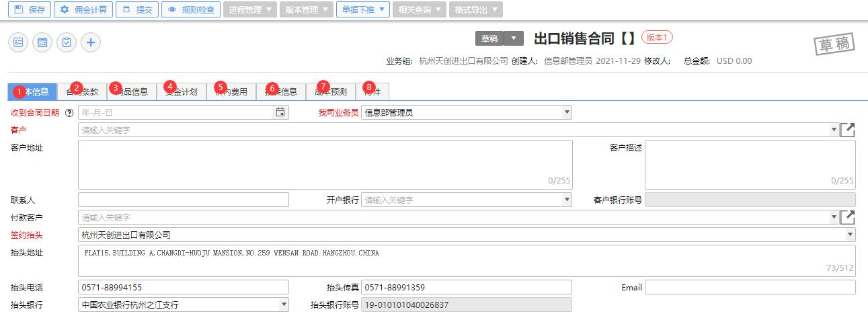Viewport: 868px width, 320px height.
Task: Click the 抬头电话 input field
Action: click(x=184, y=287)
